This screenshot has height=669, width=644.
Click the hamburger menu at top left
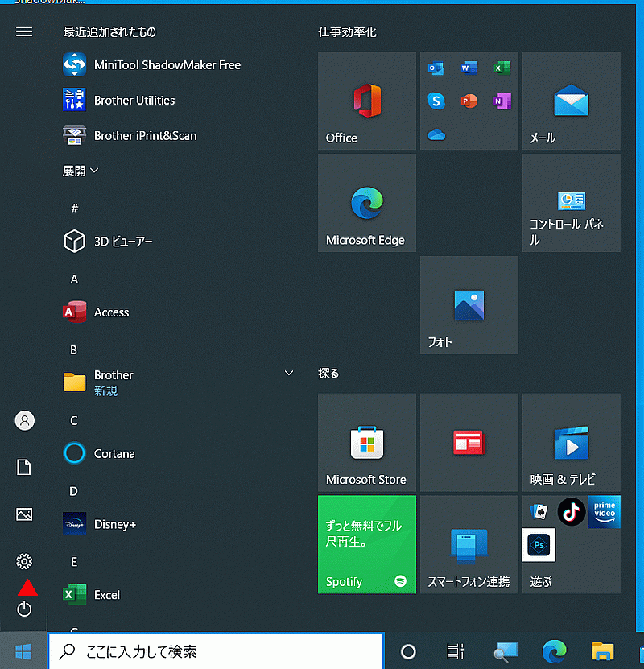(x=24, y=32)
